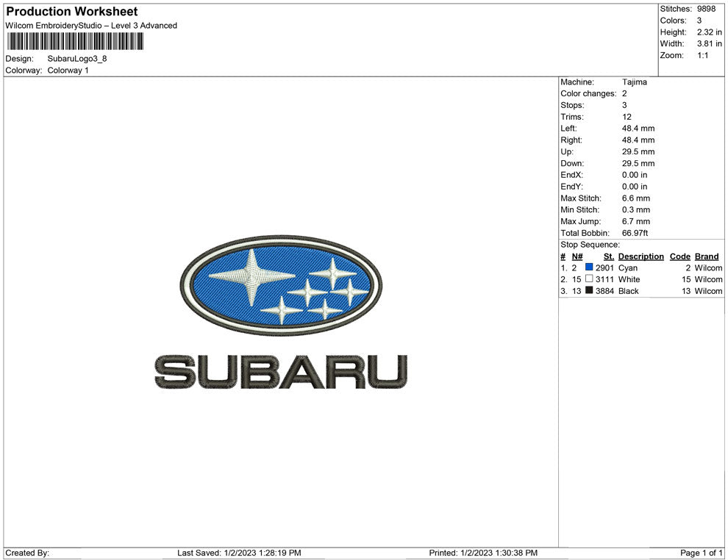Image resolution: width=728 pixels, height=560 pixels.
Task: Click the St. column header
Action: click(607, 256)
